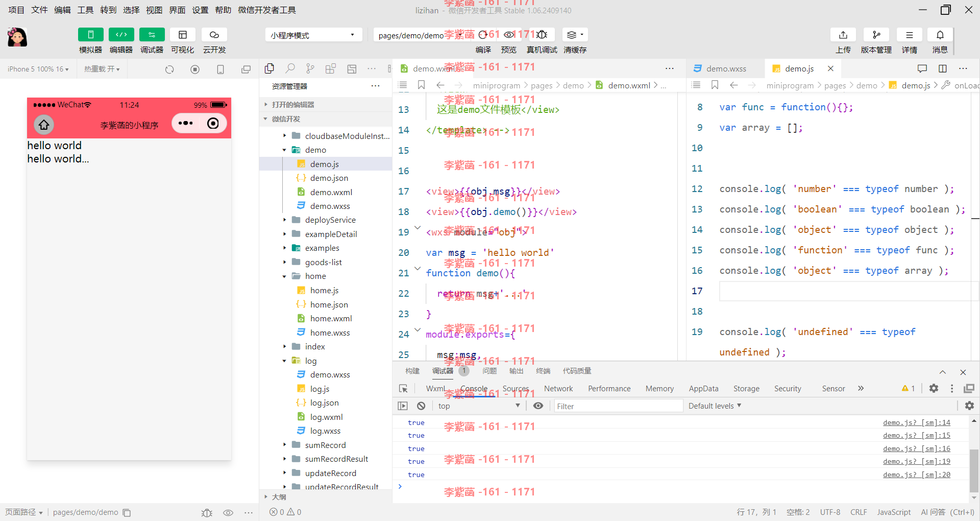The width and height of the screenshot is (980, 521).
Task: Open Cloud Development (云开发)
Action: 214,35
